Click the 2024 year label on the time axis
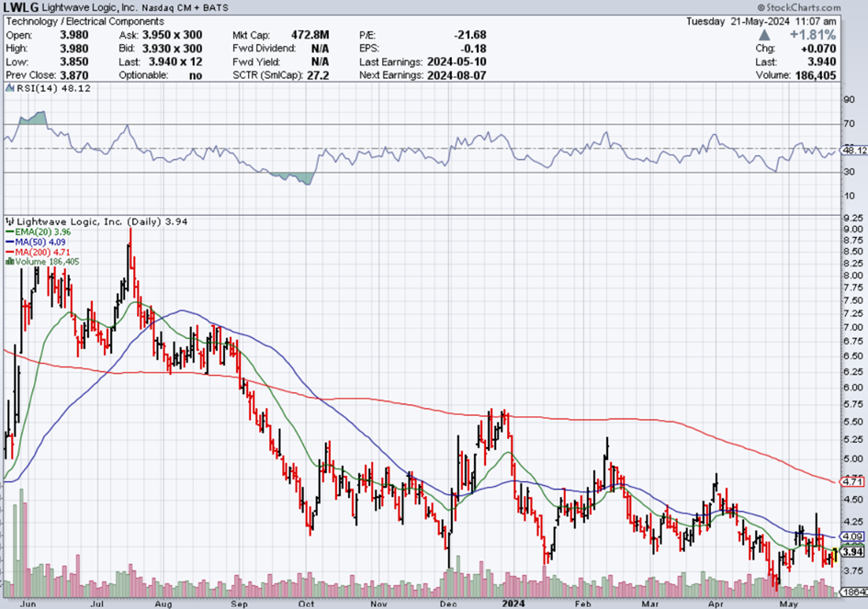The width and height of the screenshot is (868, 609). pyautogui.click(x=513, y=603)
